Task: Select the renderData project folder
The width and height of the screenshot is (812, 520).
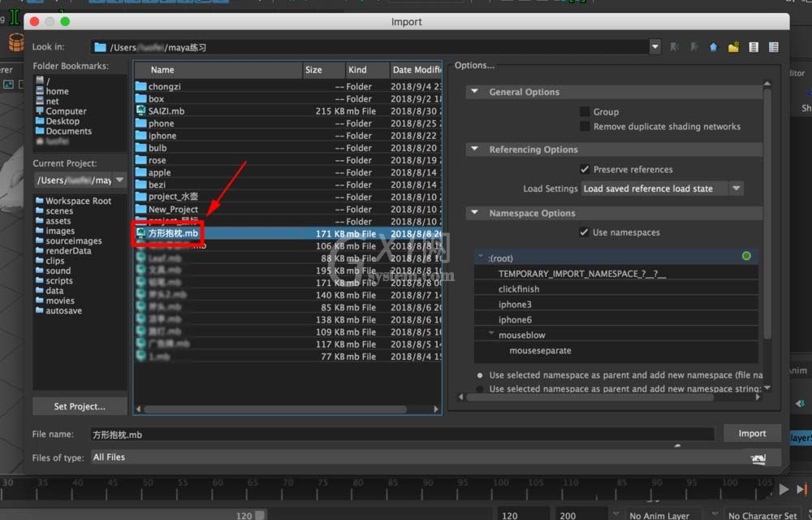Action: tap(63, 251)
